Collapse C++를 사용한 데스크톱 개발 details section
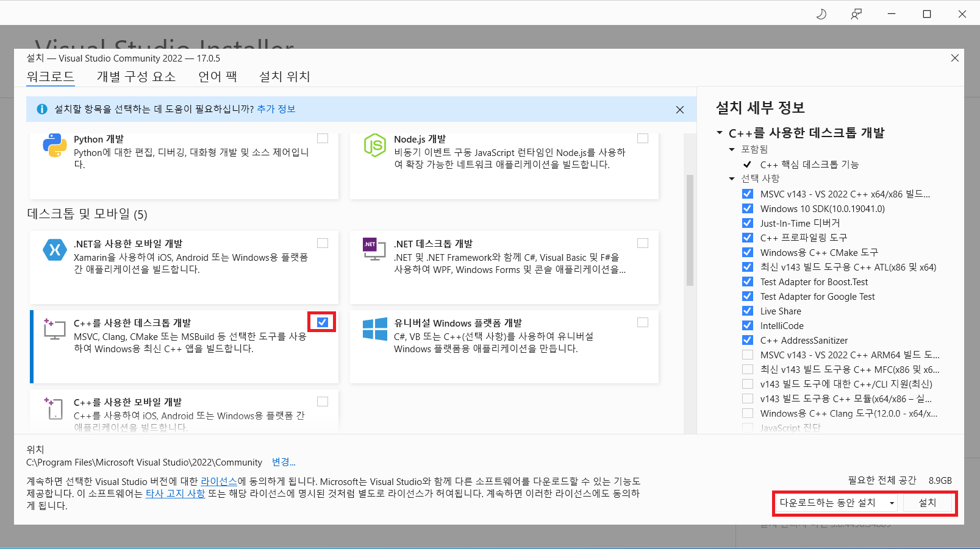The image size is (980, 549). (x=720, y=133)
